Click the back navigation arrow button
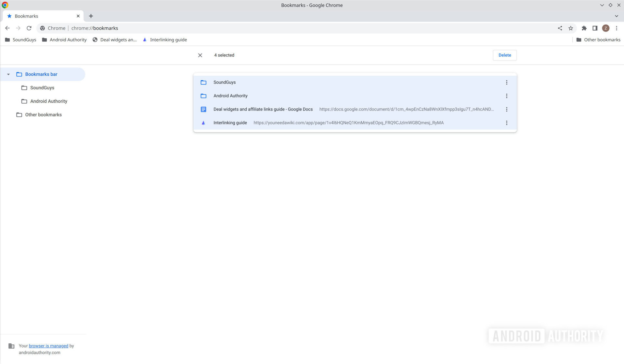 pyautogui.click(x=7, y=28)
